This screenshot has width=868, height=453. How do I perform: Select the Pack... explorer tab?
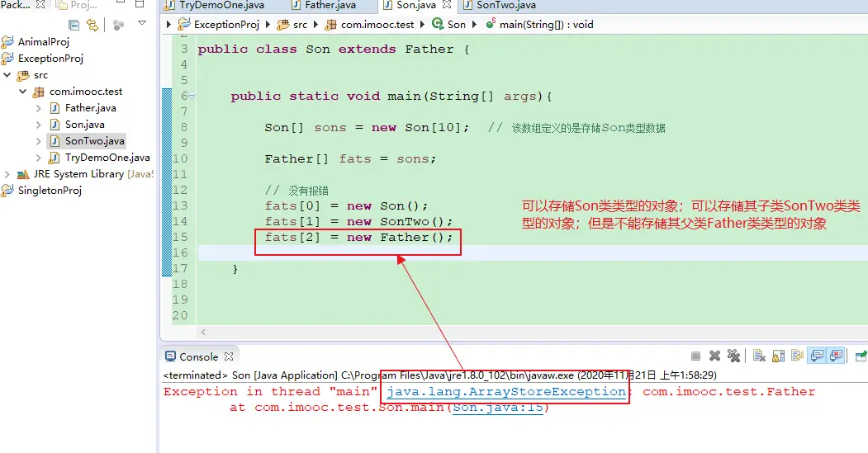point(16,4)
